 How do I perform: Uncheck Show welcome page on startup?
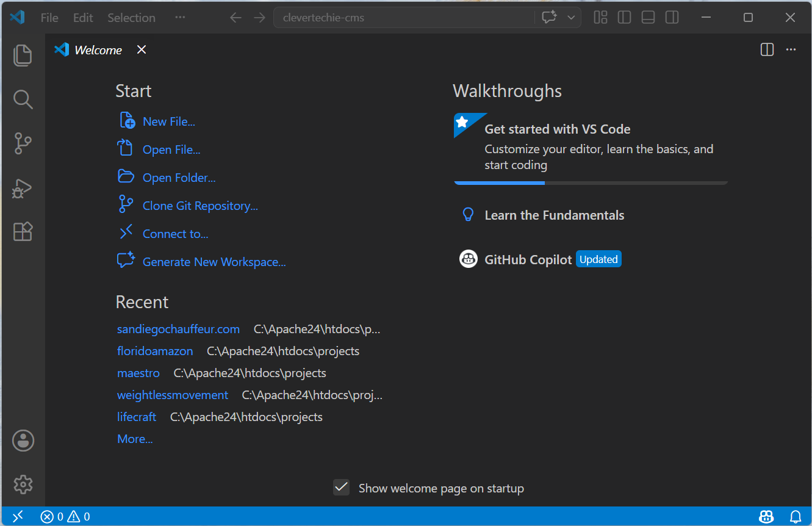[341, 487]
